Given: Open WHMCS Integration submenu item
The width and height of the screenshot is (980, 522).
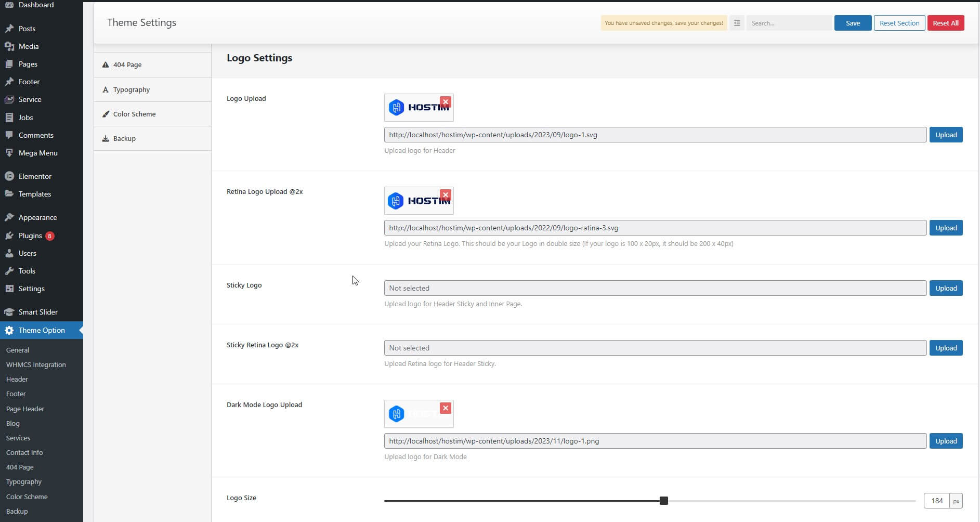Looking at the screenshot, I should tap(36, 364).
